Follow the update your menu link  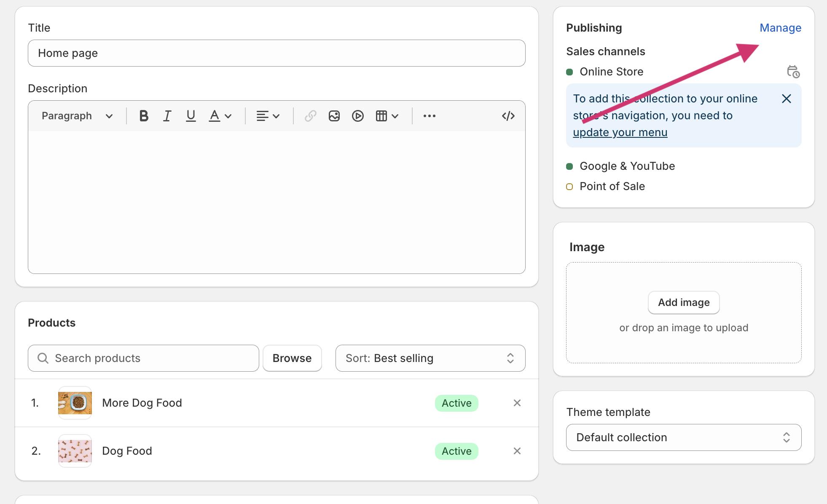(620, 132)
